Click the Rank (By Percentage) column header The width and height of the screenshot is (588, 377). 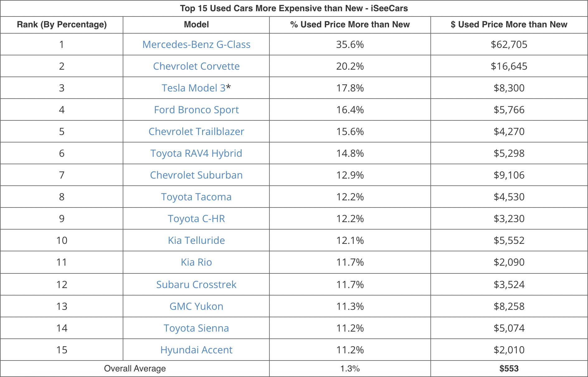pyautogui.click(x=62, y=25)
